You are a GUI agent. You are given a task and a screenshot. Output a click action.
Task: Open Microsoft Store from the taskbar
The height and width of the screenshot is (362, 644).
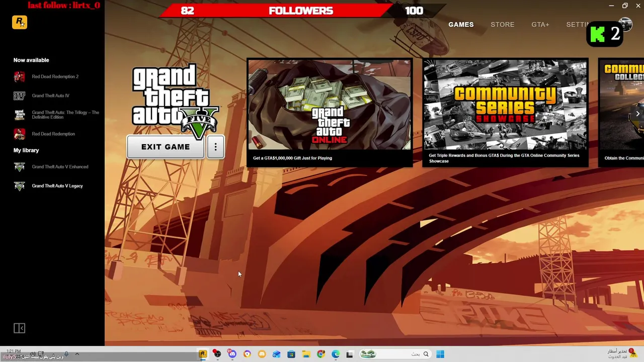(x=291, y=354)
